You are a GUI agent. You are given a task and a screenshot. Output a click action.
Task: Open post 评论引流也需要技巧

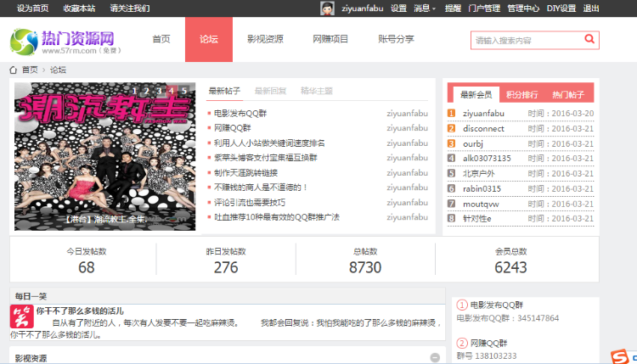[x=250, y=202]
